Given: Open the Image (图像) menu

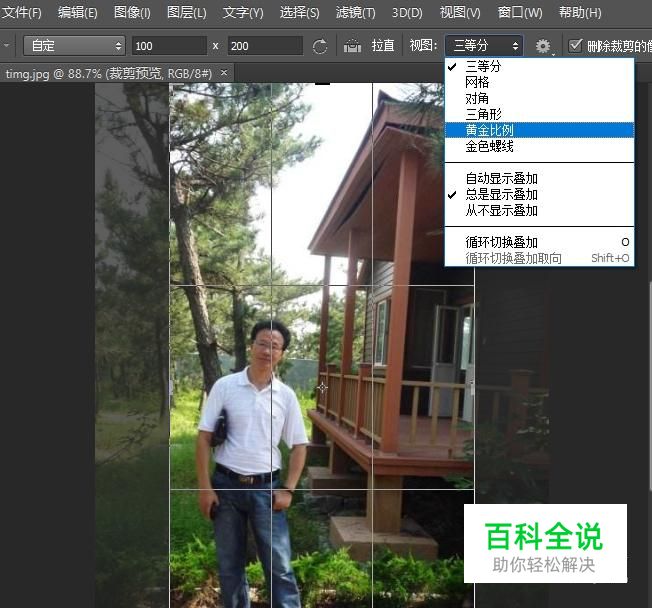Looking at the screenshot, I should (132, 13).
